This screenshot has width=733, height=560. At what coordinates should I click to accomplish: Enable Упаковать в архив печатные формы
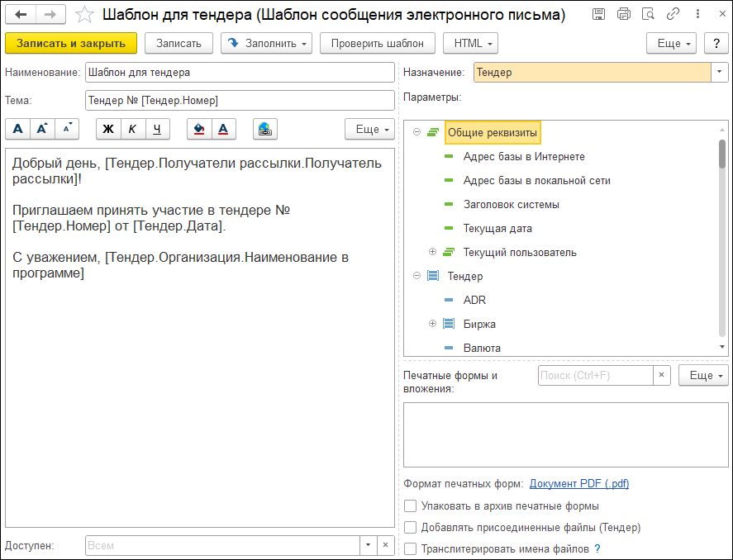(x=410, y=505)
